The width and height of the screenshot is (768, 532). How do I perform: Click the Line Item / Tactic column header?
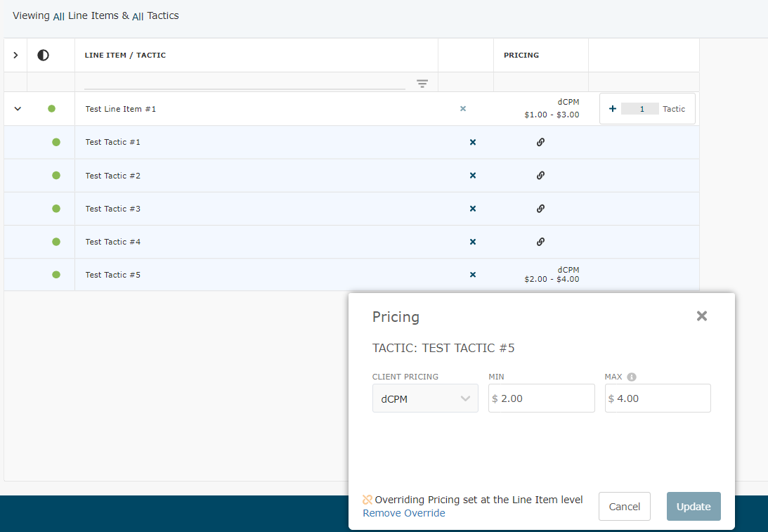[126, 56]
